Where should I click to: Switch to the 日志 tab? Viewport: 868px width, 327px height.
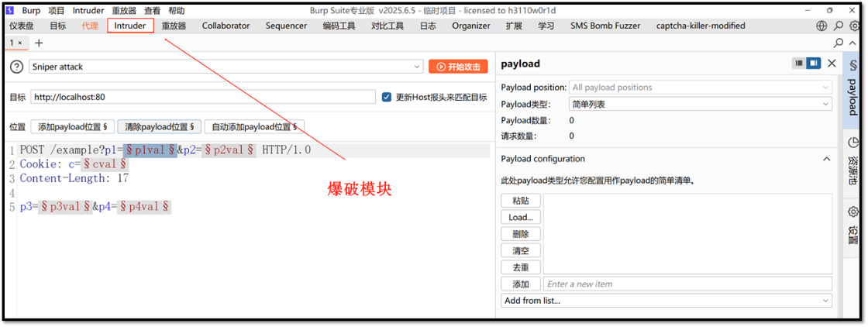tap(428, 26)
